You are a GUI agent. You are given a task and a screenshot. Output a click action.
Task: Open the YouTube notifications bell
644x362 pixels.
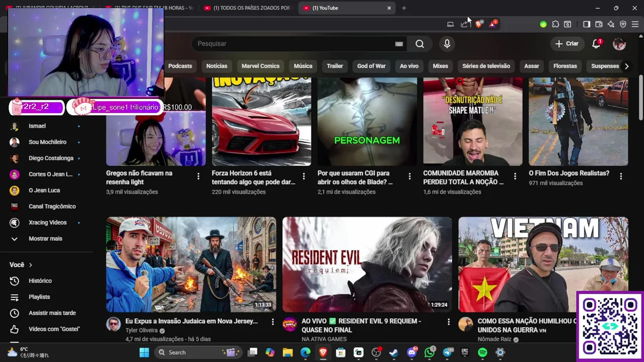[x=596, y=44]
